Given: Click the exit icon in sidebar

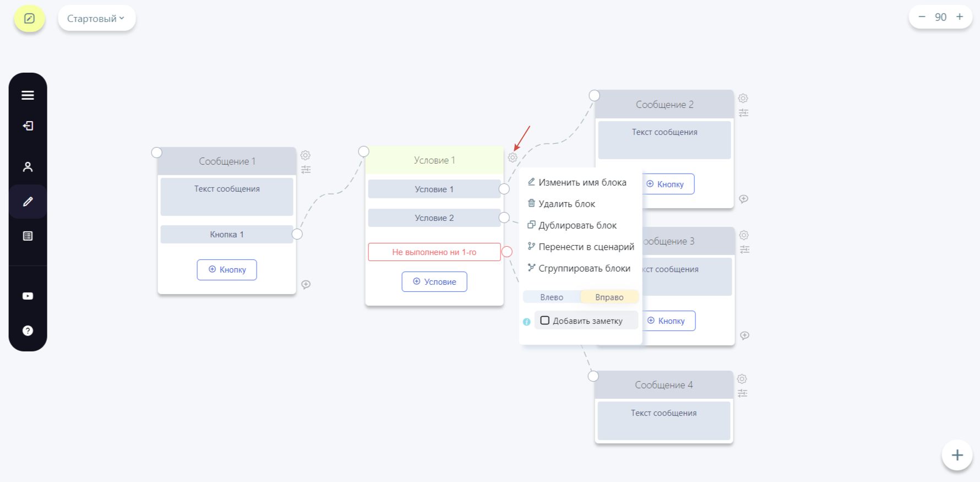Looking at the screenshot, I should point(28,126).
